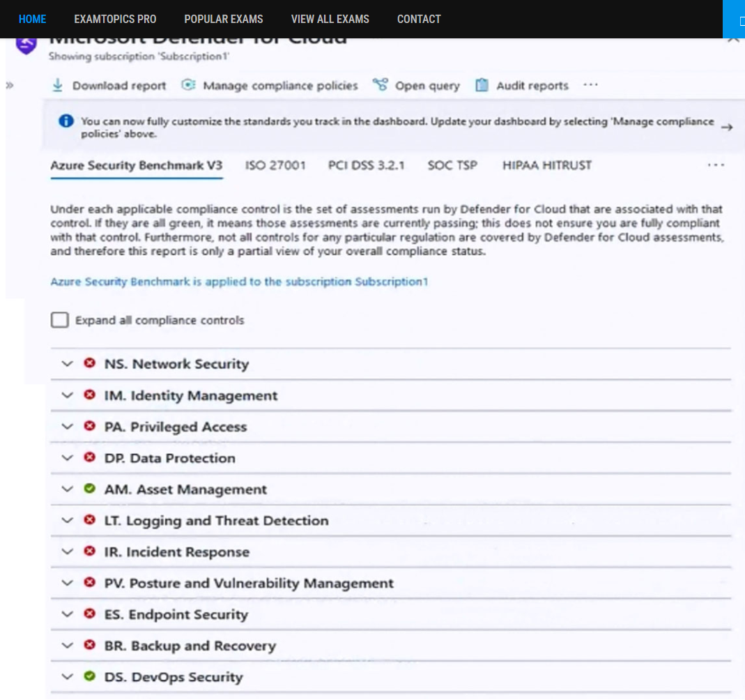Click the Download report arrow icon
This screenshot has height=700, width=745.
(x=57, y=86)
